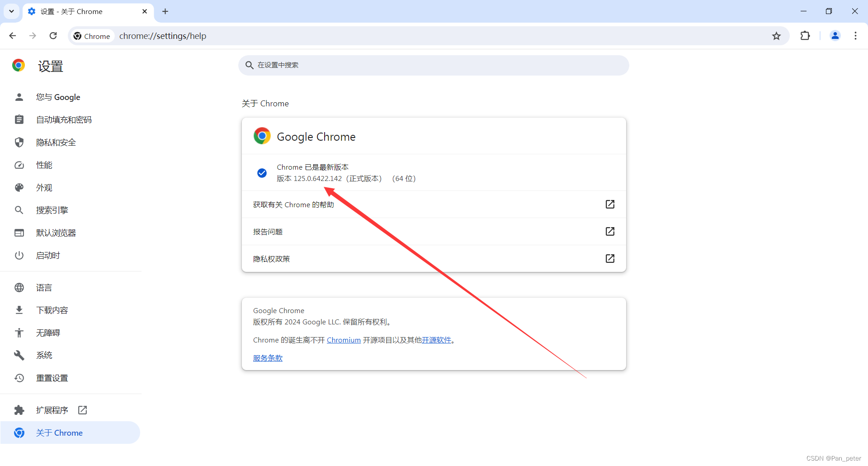The height and width of the screenshot is (466, 868).
Task: Click the 默认浏览器 window icon
Action: 19,233
